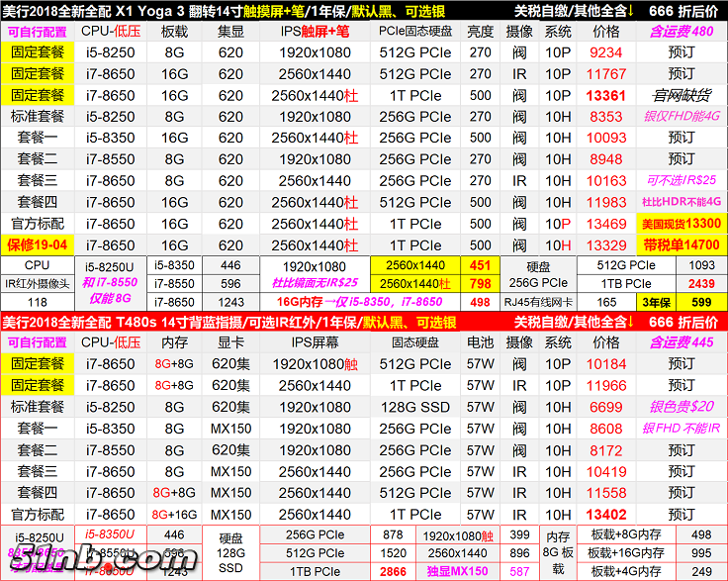Image resolution: width=728 pixels, height=581 pixels.
Task: Click the 银FHD 不能IR note
Action: point(681,429)
